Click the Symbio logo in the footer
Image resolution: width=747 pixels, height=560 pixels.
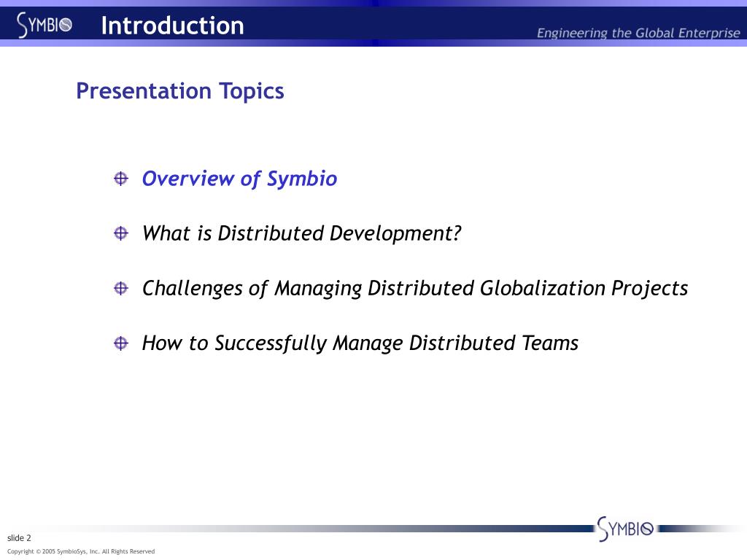[x=625, y=529]
